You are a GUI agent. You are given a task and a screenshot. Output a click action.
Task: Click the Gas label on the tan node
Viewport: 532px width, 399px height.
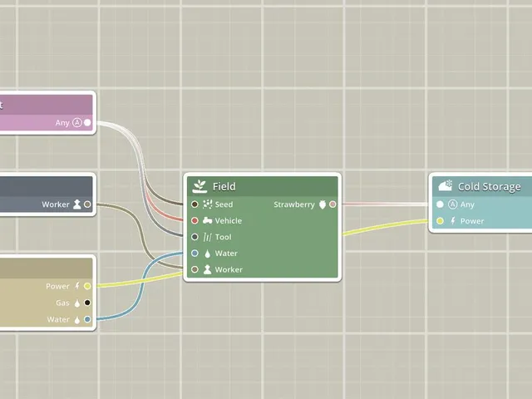coord(63,303)
